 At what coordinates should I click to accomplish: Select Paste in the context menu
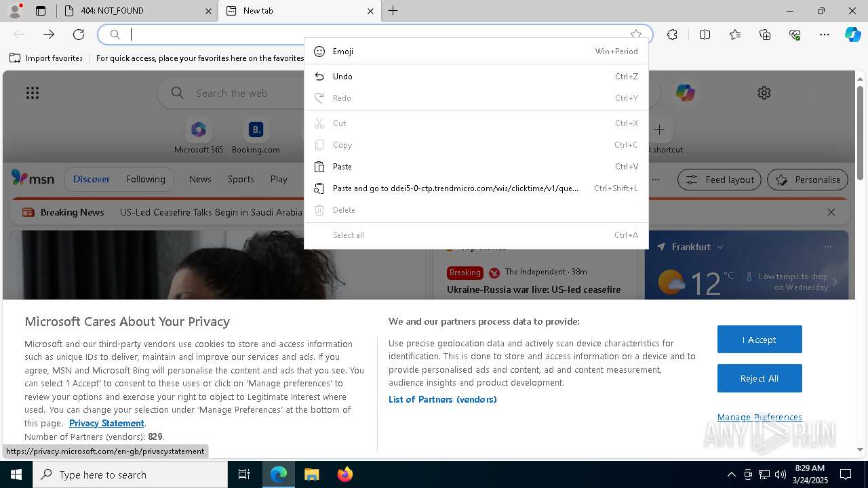tap(476, 167)
